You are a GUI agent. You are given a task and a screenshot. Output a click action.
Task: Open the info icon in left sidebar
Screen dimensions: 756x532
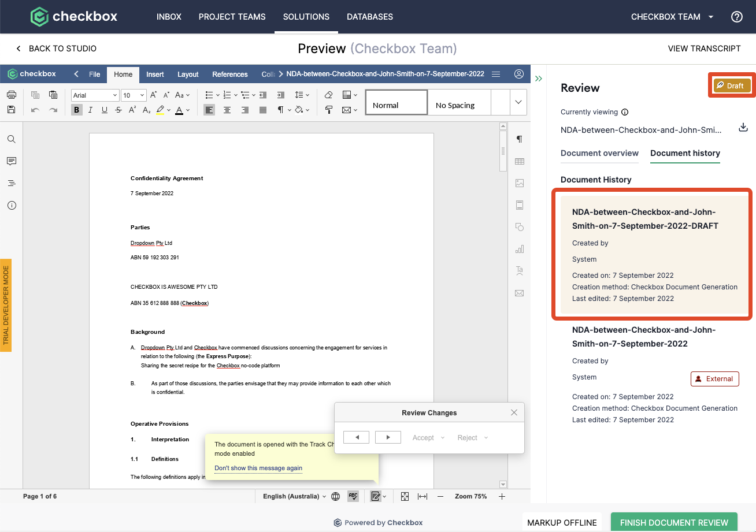[x=12, y=205]
